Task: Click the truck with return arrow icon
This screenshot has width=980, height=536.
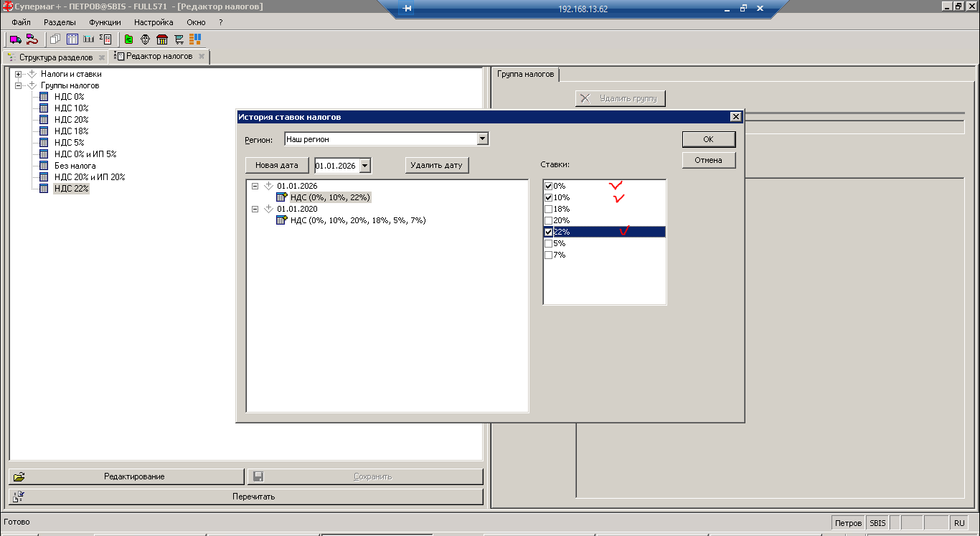Action: click(32, 39)
